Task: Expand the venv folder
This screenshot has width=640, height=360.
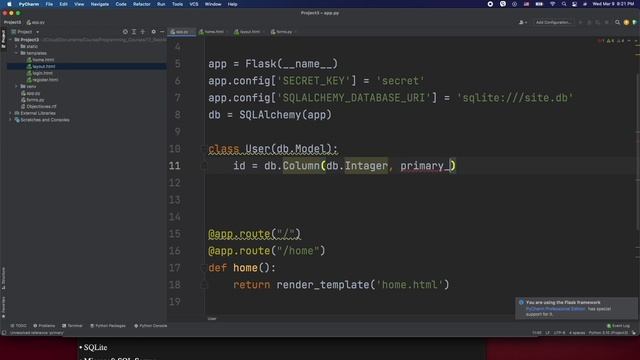Action: coord(16,87)
